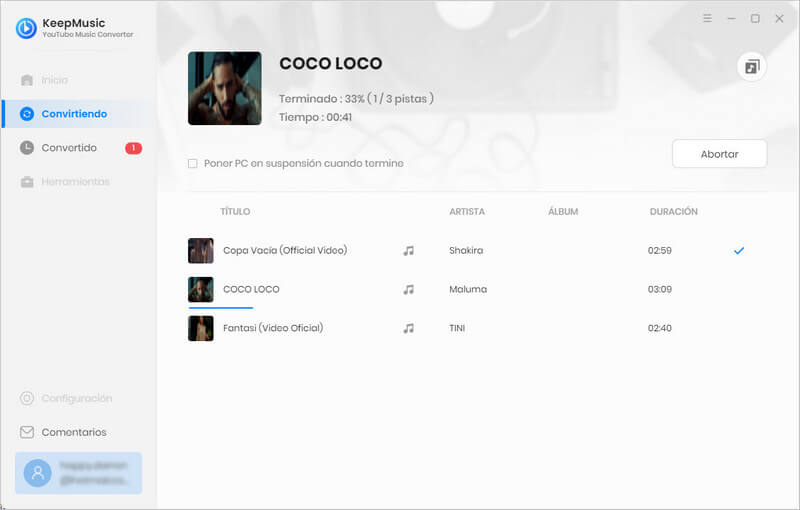This screenshot has height=510, width=800.
Task: Click artist Maluma
Action: 468,289
